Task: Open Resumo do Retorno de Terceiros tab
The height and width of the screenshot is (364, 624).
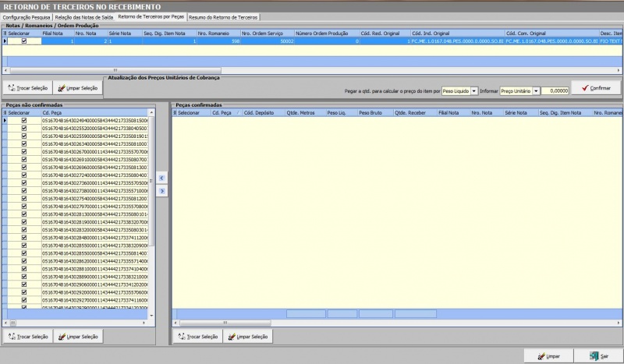Action: [225, 16]
